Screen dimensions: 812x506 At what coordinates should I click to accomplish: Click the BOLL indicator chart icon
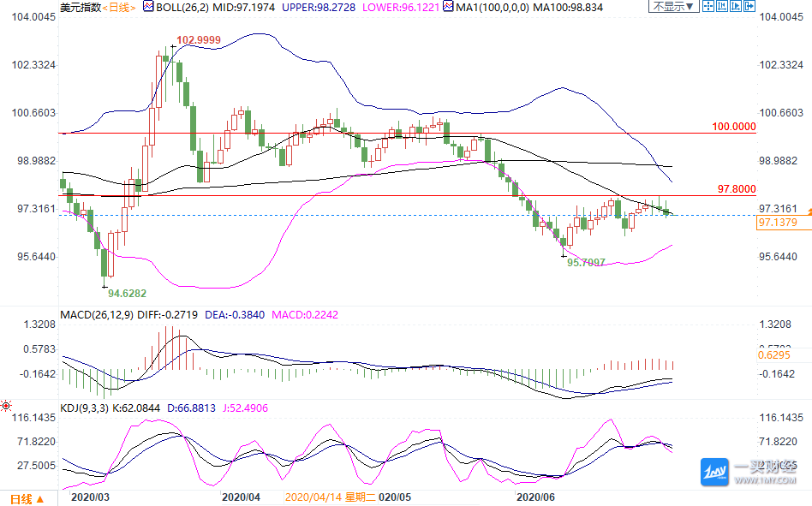(x=149, y=7)
